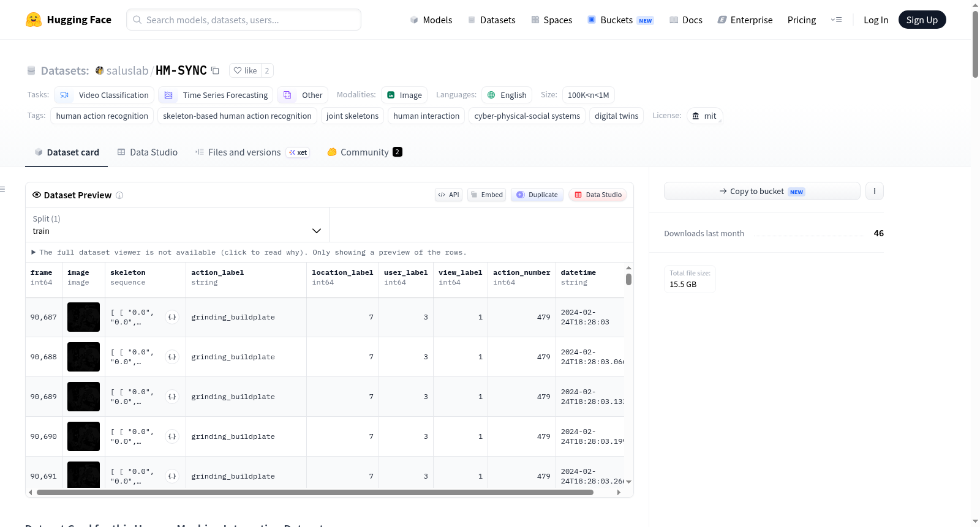980x527 pixels.
Task: Click the vertical table scrollbar thumb
Action: point(628,279)
